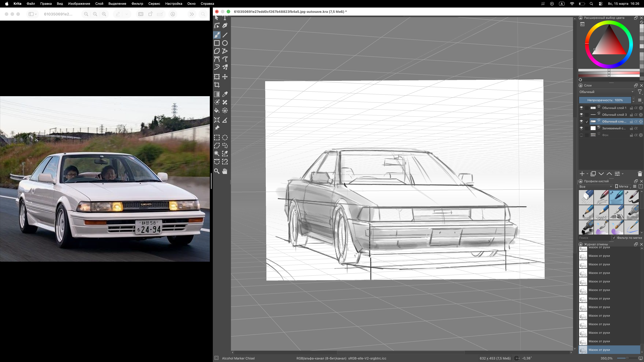
Task: Select the Ellipse shape tool
Action: click(225, 43)
